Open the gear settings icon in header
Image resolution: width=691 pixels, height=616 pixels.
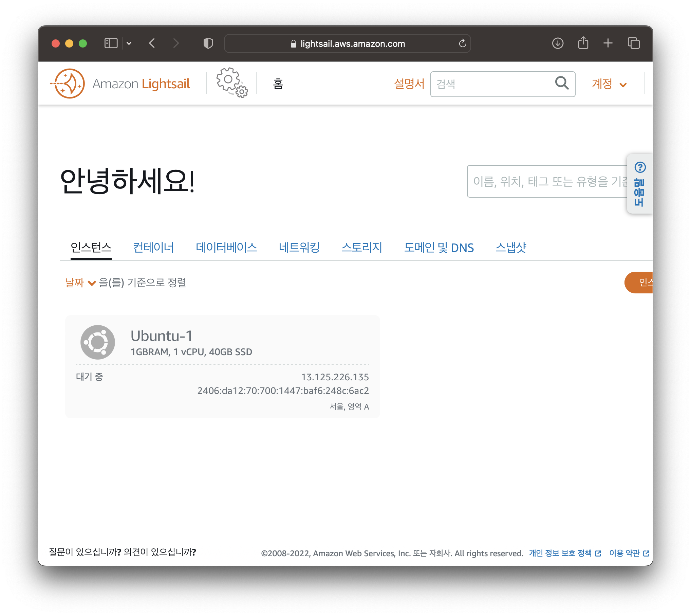point(232,83)
